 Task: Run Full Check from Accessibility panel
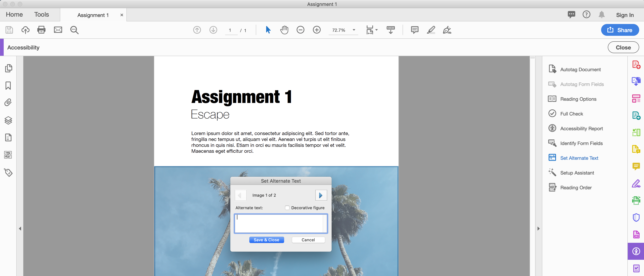[571, 114]
